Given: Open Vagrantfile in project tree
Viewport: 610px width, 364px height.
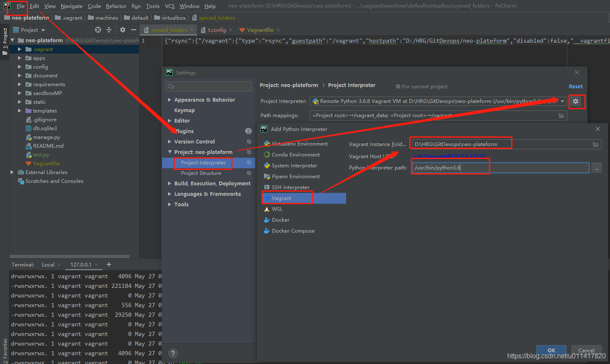Looking at the screenshot, I should 46,163.
